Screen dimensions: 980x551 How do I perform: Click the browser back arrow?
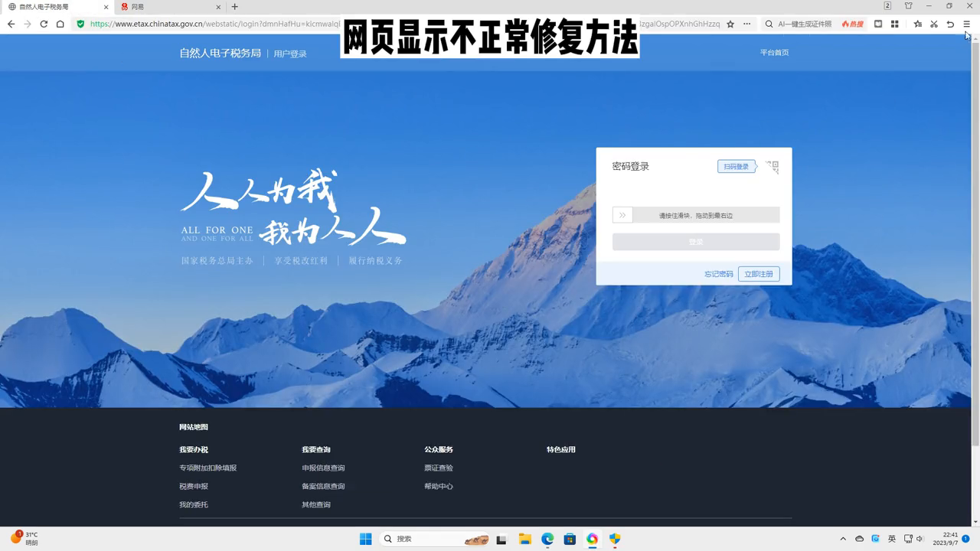(x=11, y=24)
